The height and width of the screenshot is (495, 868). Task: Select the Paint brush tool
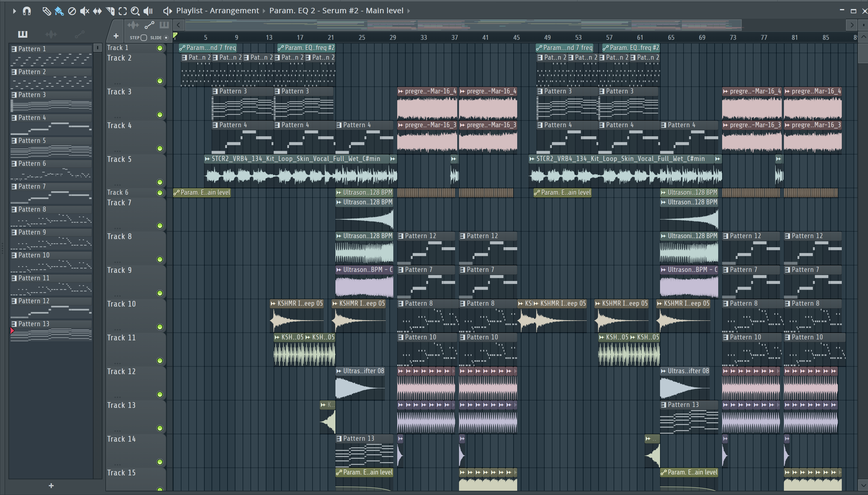point(59,11)
